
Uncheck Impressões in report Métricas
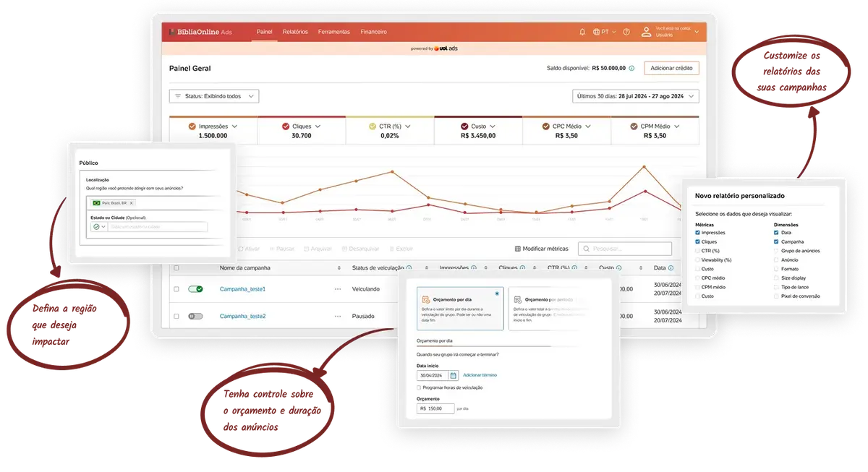point(697,233)
